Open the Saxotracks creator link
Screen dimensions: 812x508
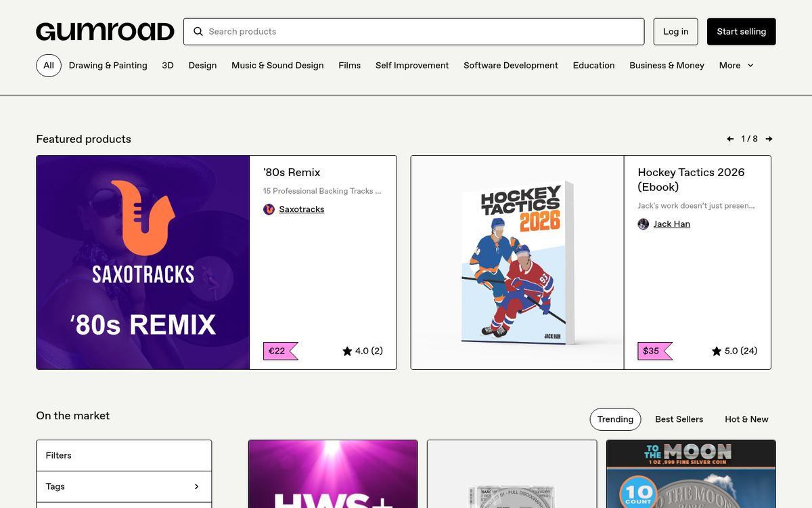point(301,209)
